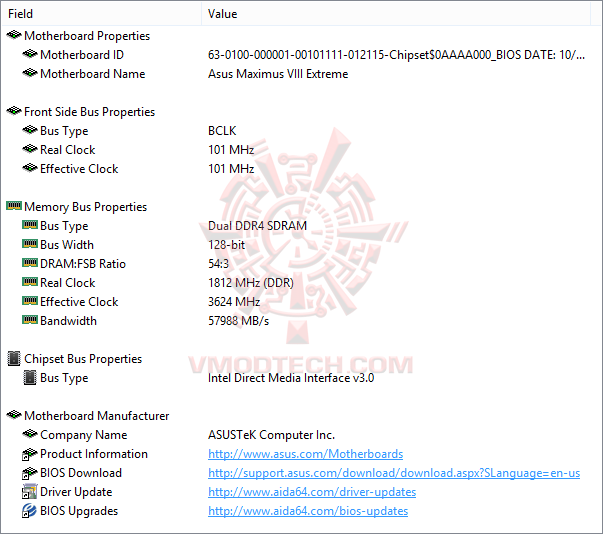The image size is (603, 534).
Task: Click icon beside Front Side Bus 'Bus Type'
Action: (30, 130)
